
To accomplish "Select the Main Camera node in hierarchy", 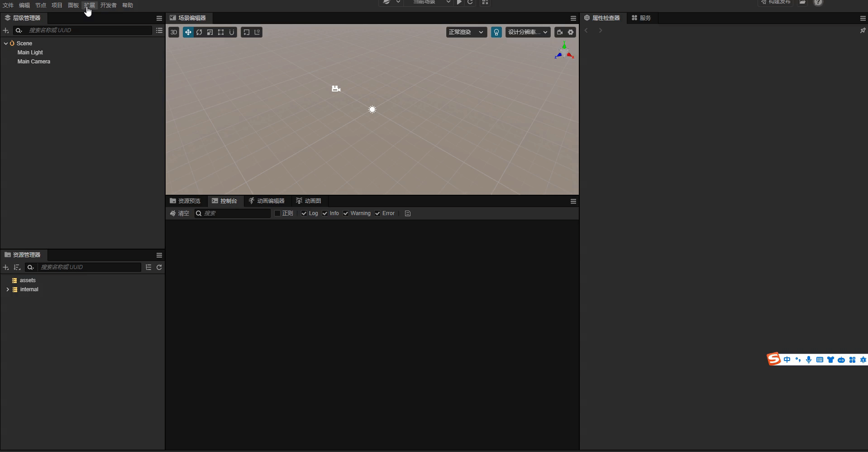I will coord(33,62).
